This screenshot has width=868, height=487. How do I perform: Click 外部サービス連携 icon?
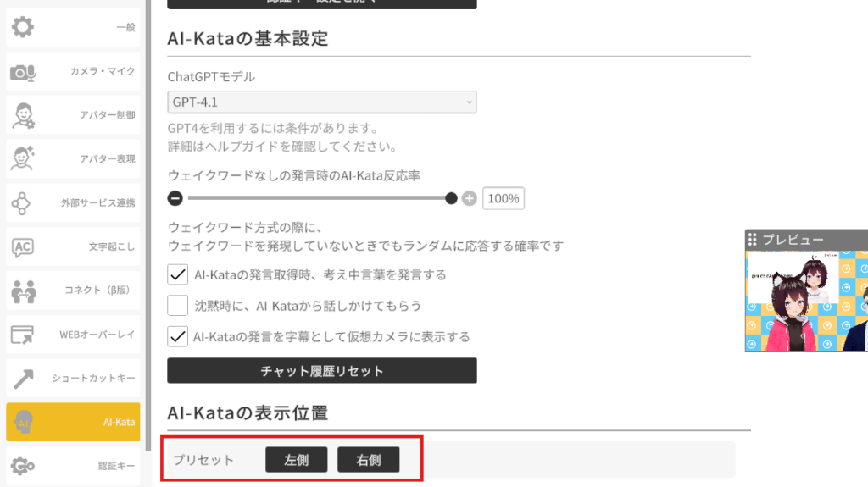click(23, 203)
